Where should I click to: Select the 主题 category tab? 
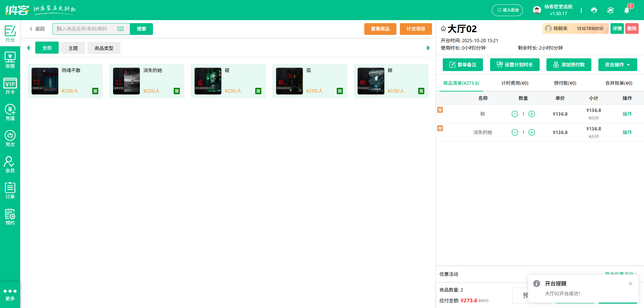point(73,48)
